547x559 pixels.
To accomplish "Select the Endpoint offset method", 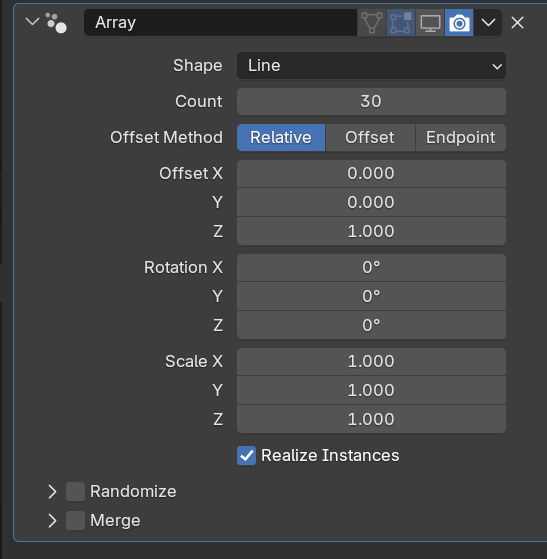I will 461,138.
